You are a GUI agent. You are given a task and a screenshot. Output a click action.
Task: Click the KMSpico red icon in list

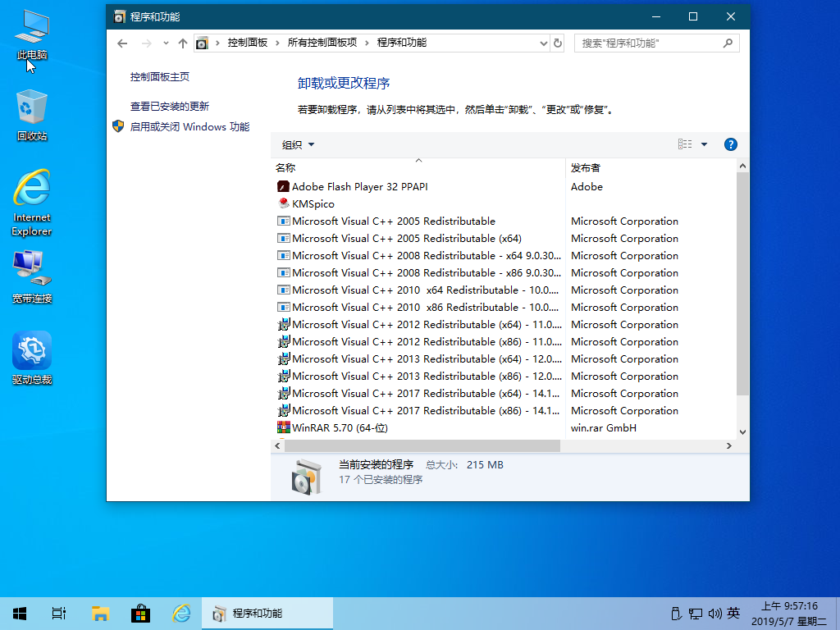point(283,203)
